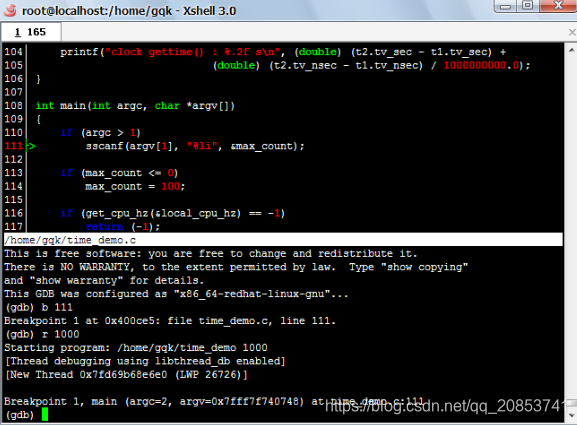The image size is (577, 425).
Task: Minimize the Xshell window
Action: click(x=505, y=6)
